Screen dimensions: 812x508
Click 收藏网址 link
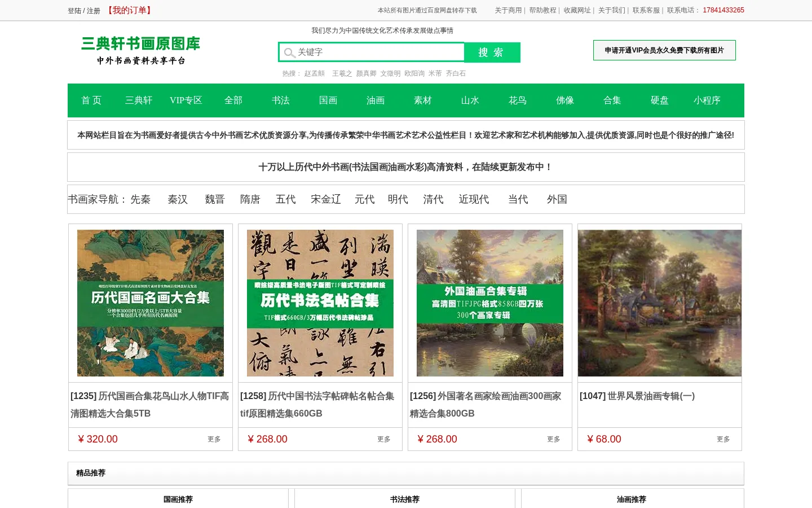[x=577, y=10]
